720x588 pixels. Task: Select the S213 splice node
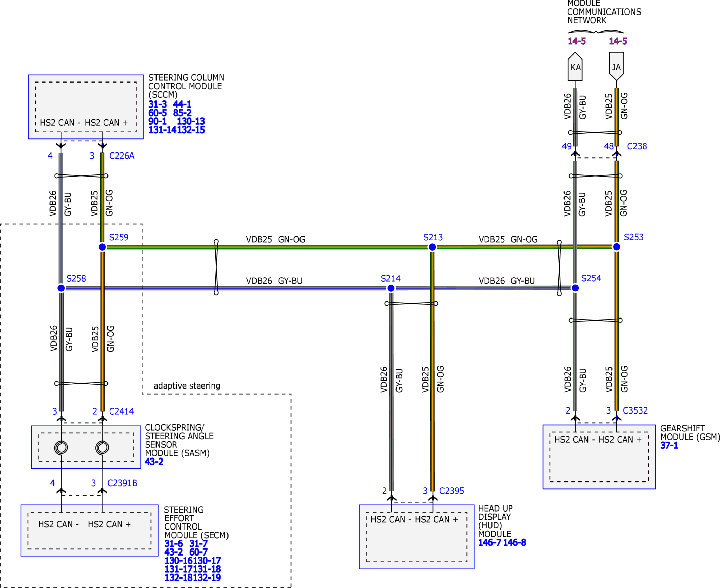(432, 247)
